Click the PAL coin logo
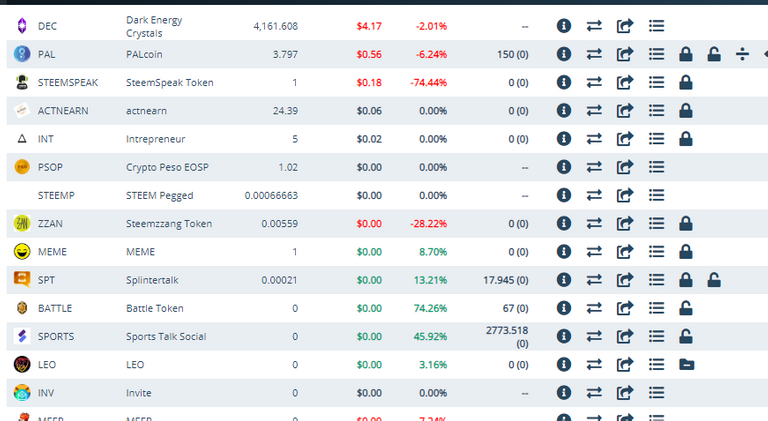This screenshot has width=768, height=421. coord(22,54)
